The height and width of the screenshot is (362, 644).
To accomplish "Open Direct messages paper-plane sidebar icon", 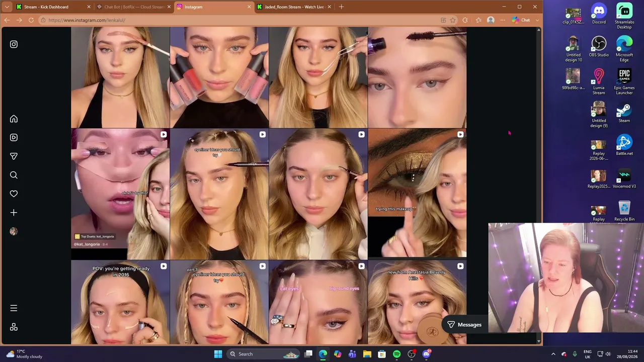I will click(x=14, y=156).
